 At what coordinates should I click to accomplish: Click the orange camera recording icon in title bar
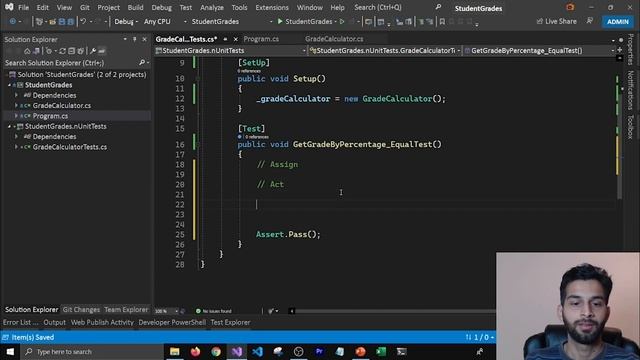pos(570,7)
